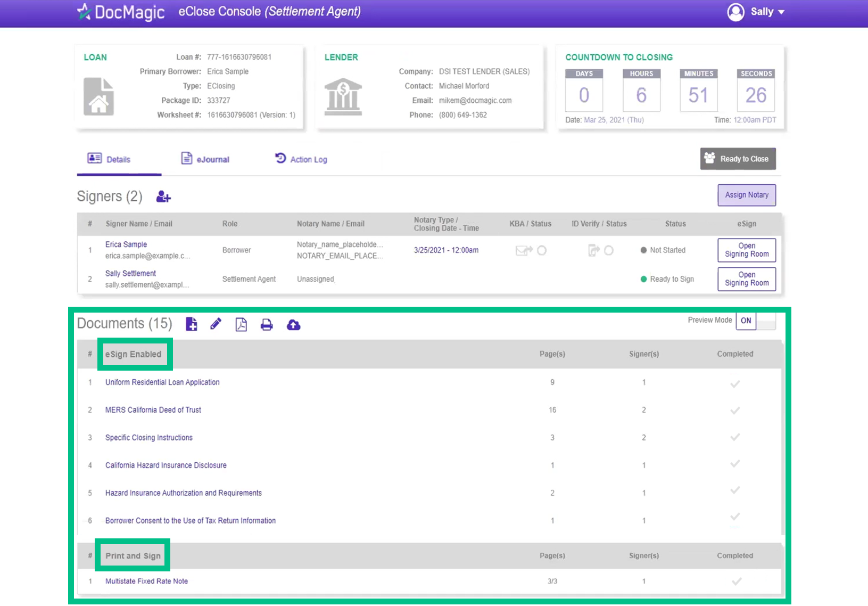This screenshot has height=606, width=868.
Task: Click the eSign Enabled section header
Action: point(133,354)
